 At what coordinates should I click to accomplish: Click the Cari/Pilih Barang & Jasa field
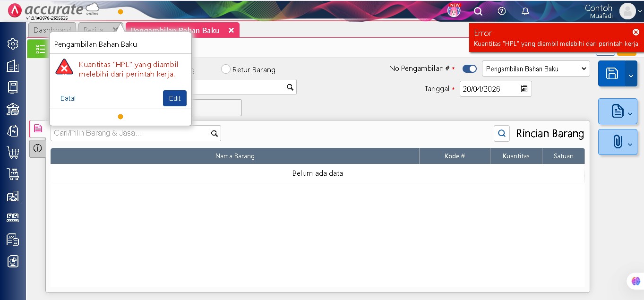point(130,133)
